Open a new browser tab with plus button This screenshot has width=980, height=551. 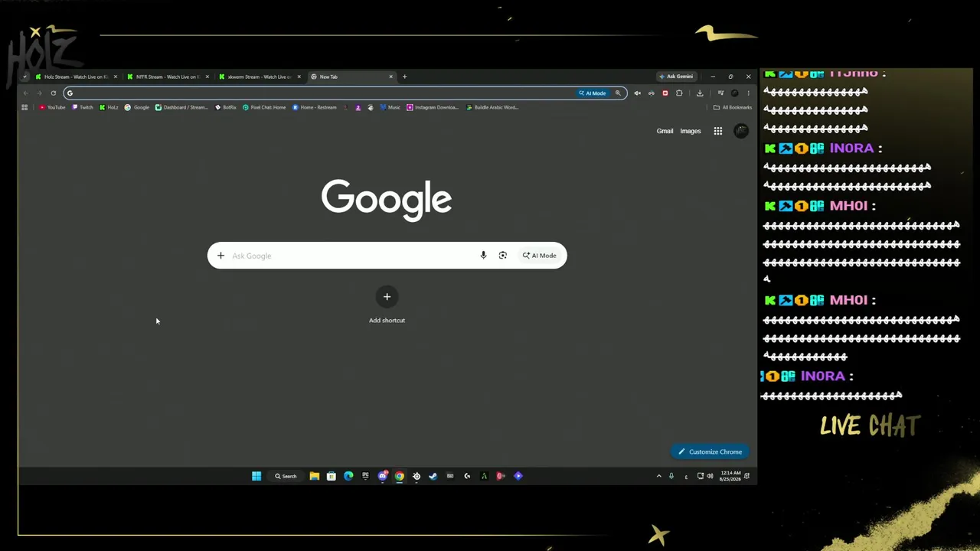click(405, 77)
